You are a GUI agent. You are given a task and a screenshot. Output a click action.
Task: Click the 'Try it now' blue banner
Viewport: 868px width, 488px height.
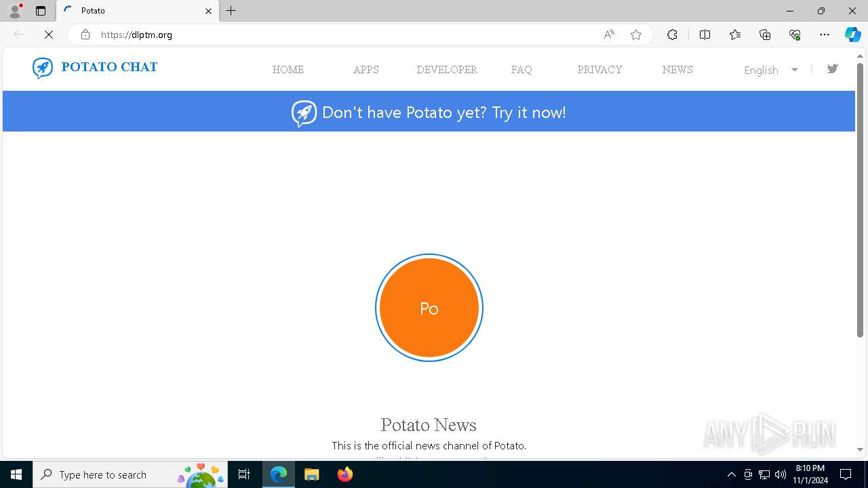[429, 111]
